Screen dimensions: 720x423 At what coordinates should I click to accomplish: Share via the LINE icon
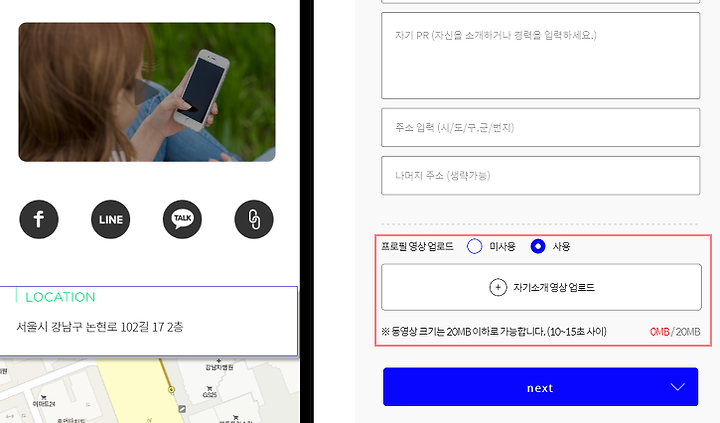[x=111, y=219]
